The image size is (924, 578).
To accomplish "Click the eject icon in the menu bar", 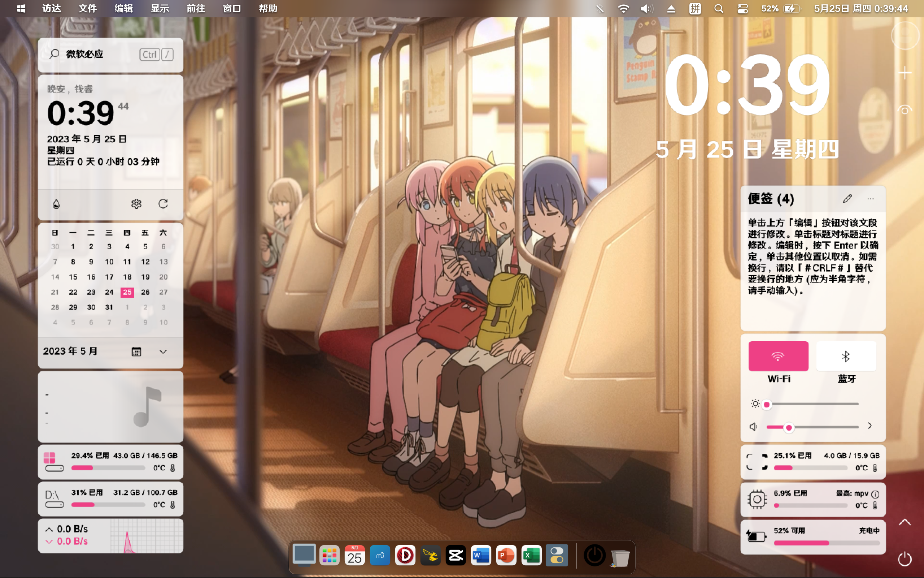I will tap(671, 9).
